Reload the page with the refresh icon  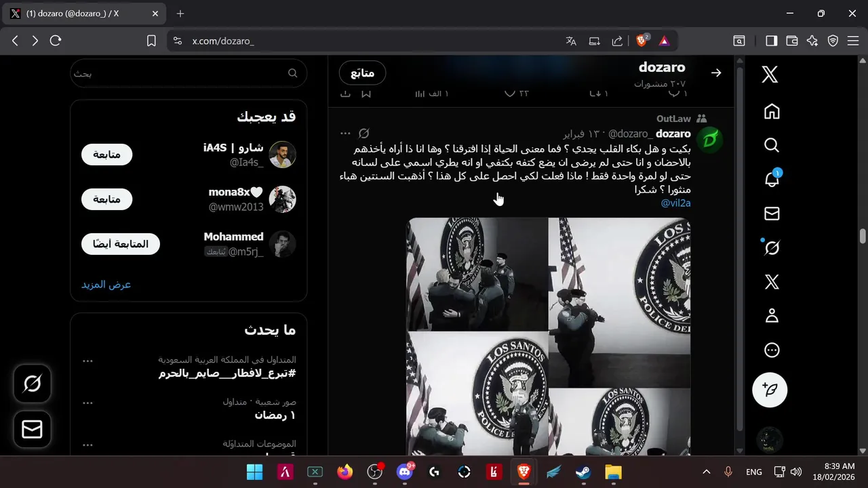(x=56, y=41)
